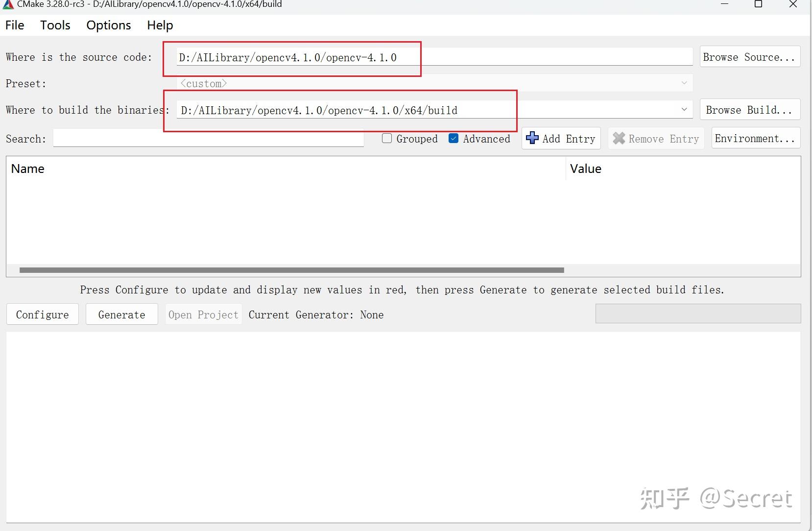This screenshot has width=812, height=531.
Task: Maximize the CMake window
Action: coord(758,4)
